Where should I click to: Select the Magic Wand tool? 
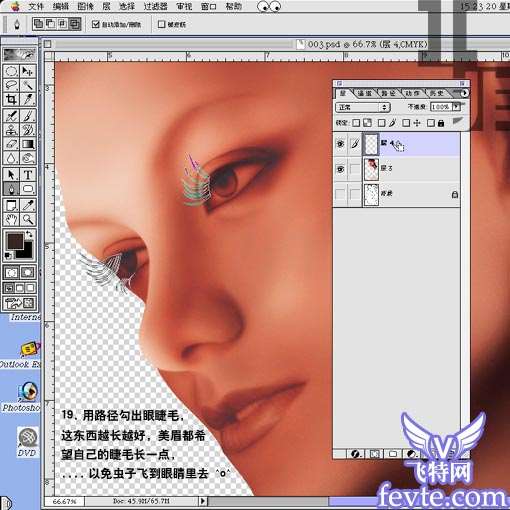28,85
